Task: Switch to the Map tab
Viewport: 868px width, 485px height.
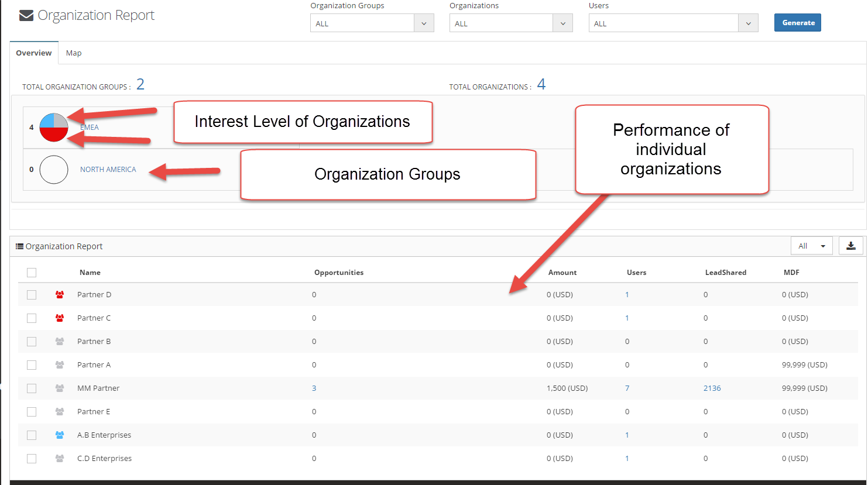Action: click(74, 53)
